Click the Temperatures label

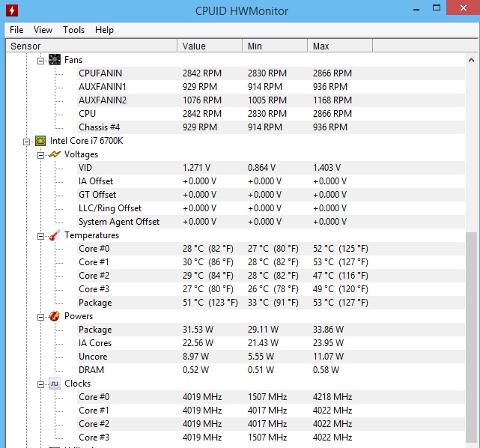(91, 235)
